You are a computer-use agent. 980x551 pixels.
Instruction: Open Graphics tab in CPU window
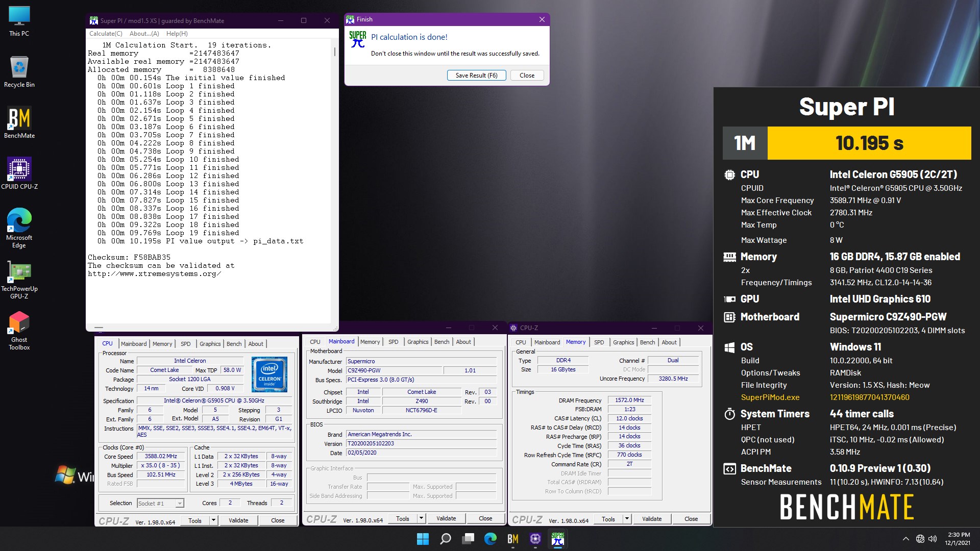[x=210, y=343]
